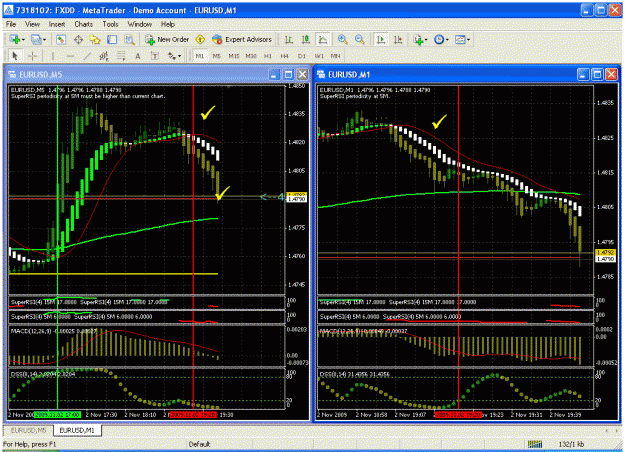The width and height of the screenshot is (625, 452).
Task: Select the D1 timeframe button
Action: click(x=302, y=56)
